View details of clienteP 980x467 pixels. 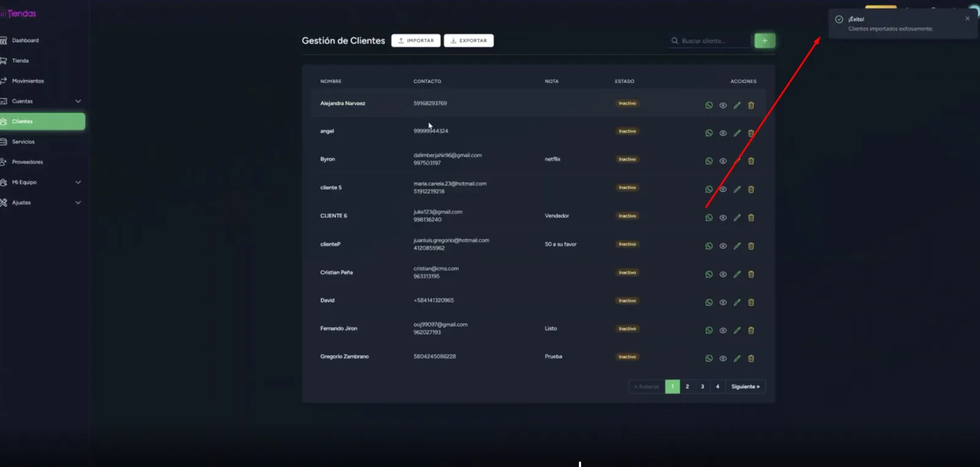click(x=723, y=246)
